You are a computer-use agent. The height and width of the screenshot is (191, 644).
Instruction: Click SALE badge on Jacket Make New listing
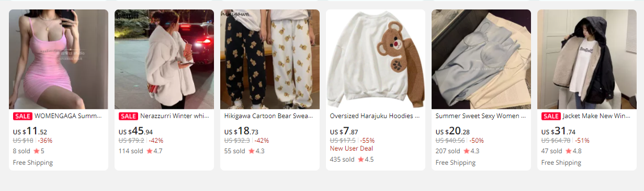click(551, 116)
